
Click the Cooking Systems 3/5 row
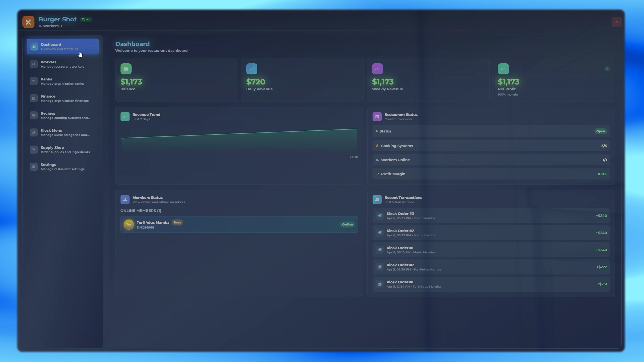[x=491, y=146]
